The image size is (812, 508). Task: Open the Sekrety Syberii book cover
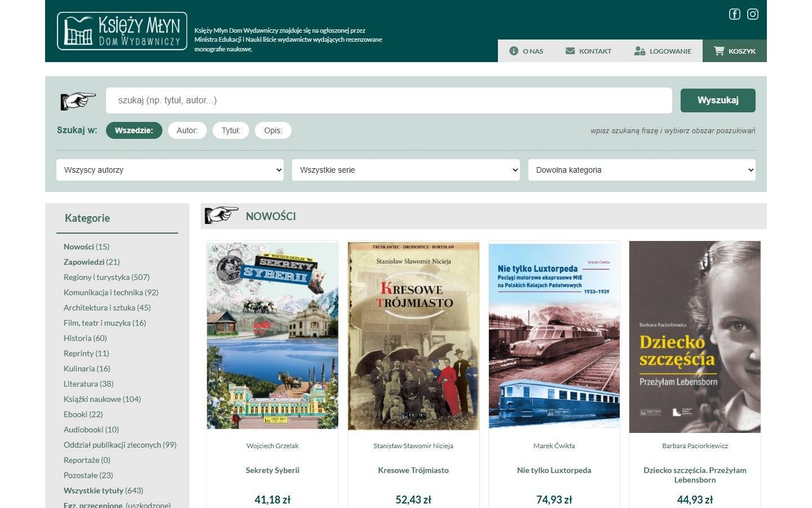pos(272,336)
